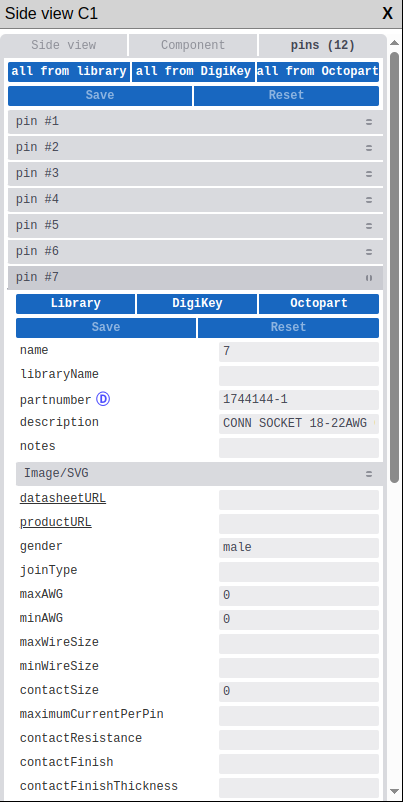Click the productURL input field
Image resolution: width=403 pixels, height=802 pixels.
299,524
